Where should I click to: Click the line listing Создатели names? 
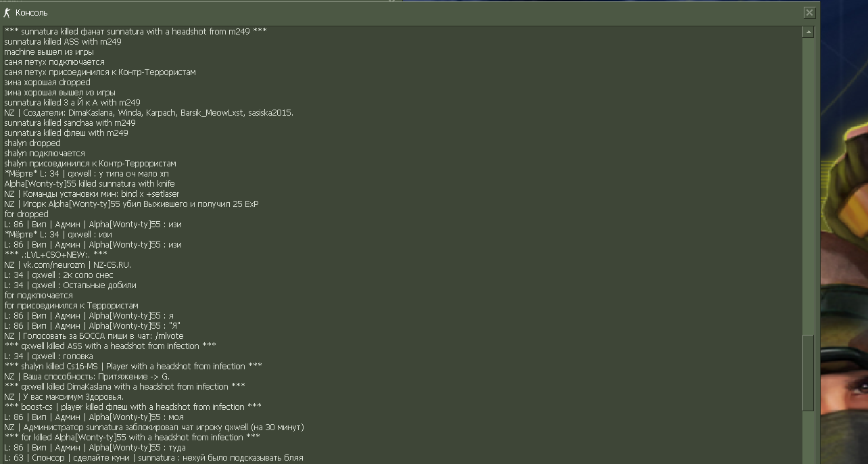(x=149, y=113)
